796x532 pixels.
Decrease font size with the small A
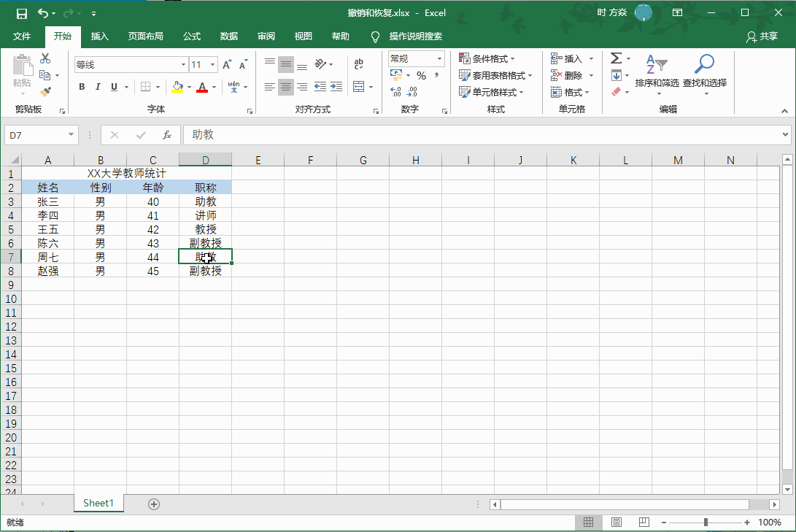point(243,64)
